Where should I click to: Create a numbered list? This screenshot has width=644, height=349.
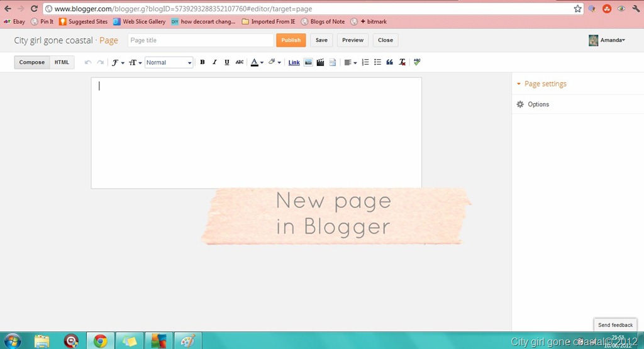pos(365,62)
